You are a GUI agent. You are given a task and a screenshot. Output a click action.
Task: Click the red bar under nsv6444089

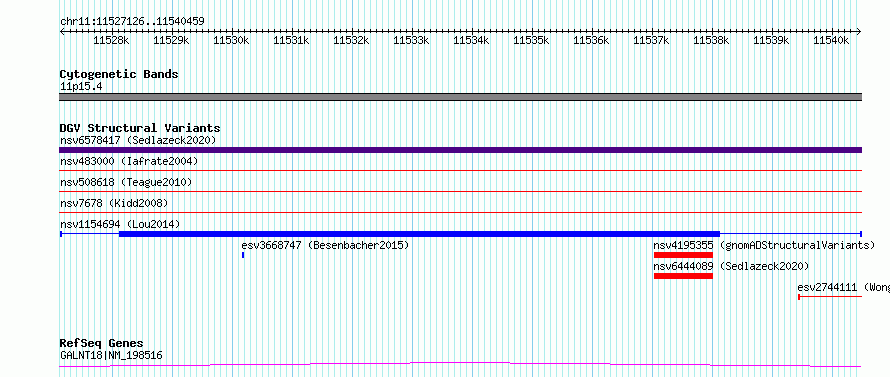(683, 276)
